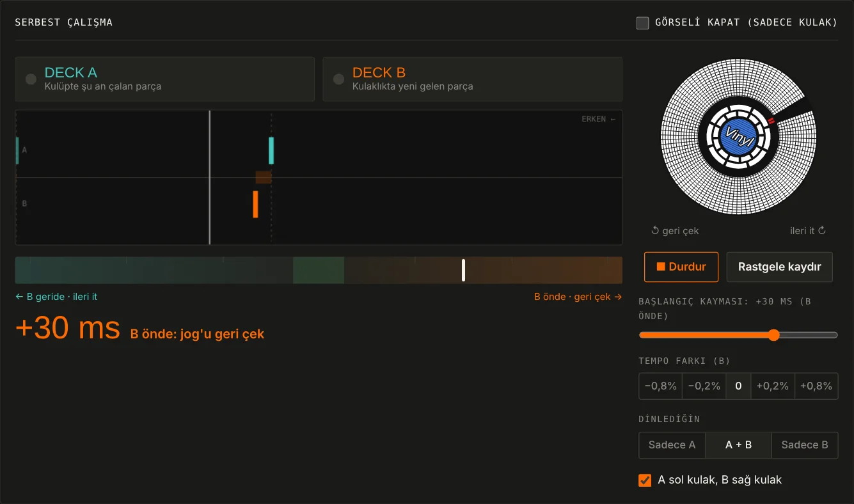Listen to Sadece A only

click(x=672, y=445)
